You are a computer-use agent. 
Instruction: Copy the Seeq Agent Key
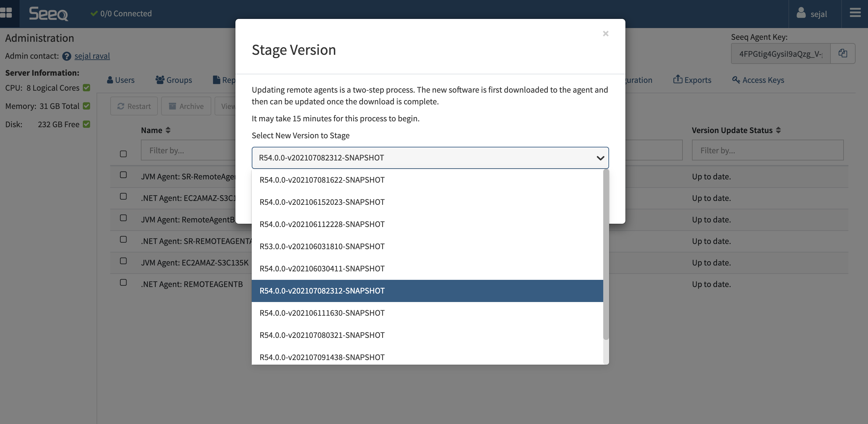(x=842, y=53)
